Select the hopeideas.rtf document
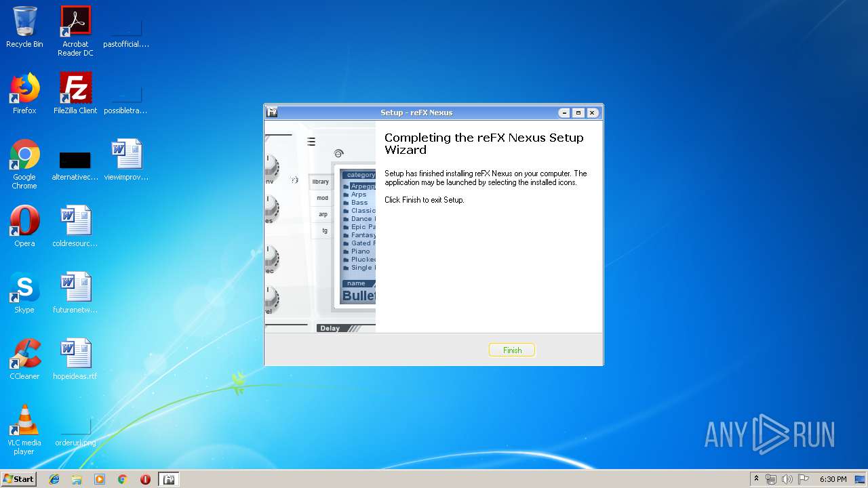 pos(75,359)
